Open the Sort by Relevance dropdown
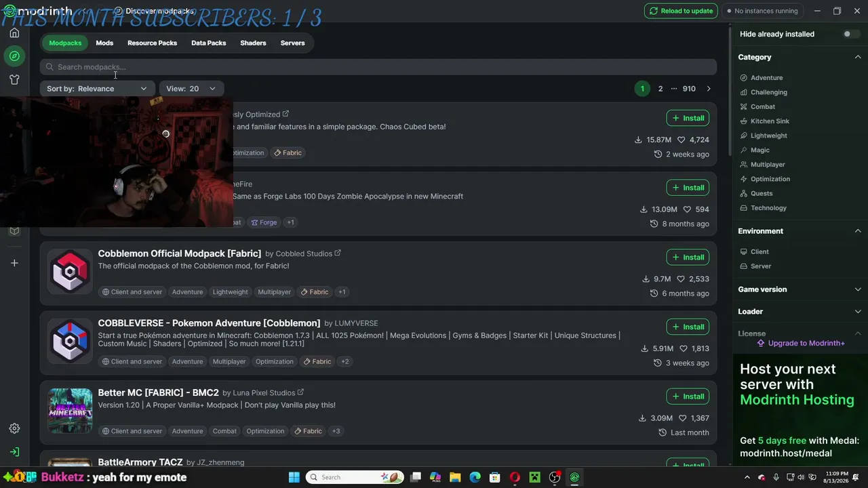 97,89
